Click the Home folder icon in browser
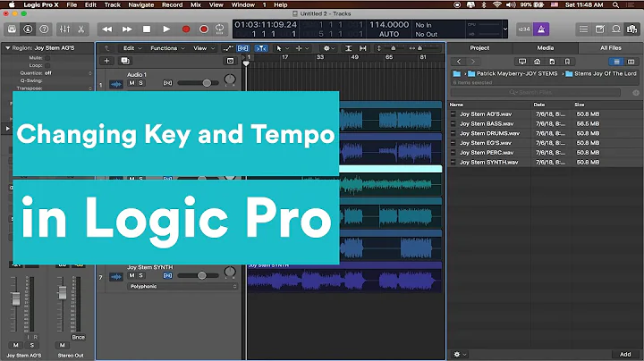The width and height of the screenshot is (644, 361). (537, 62)
